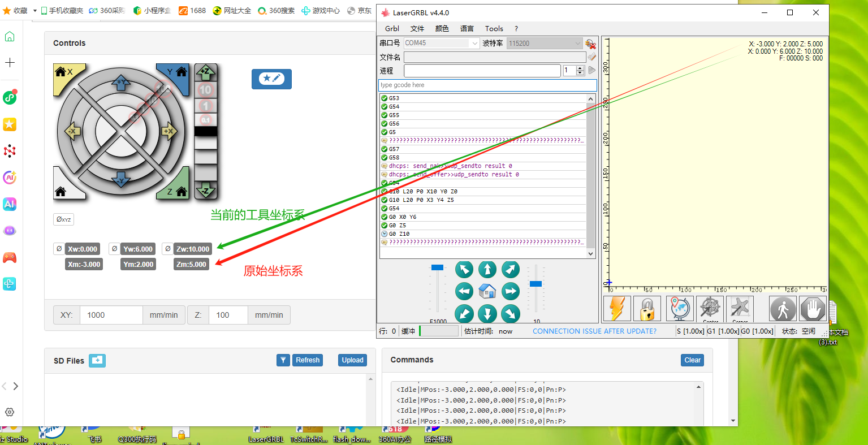Open the Tools menu

(x=494, y=28)
